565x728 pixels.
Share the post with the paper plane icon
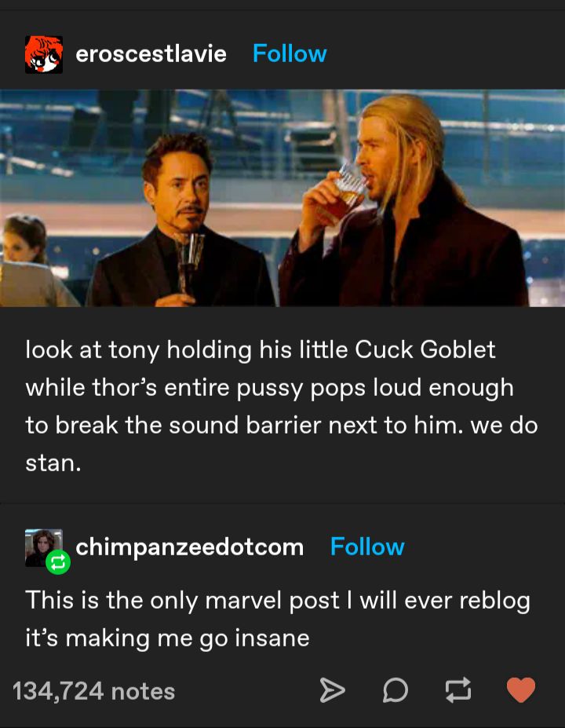[333, 690]
